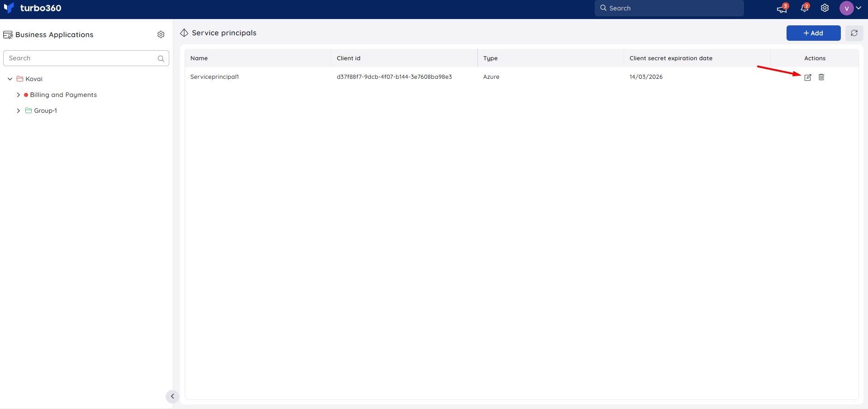Click the Business Applications heading text
868x409 pixels.
point(54,35)
